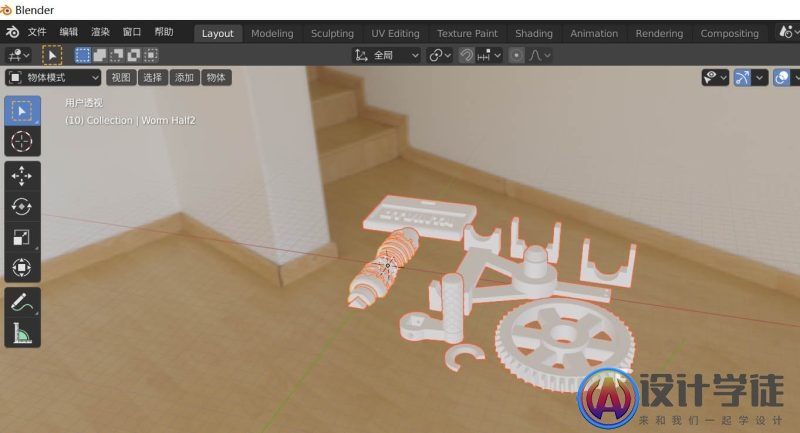Set selection mode to invert
The image size is (800, 433).
coord(134,55)
